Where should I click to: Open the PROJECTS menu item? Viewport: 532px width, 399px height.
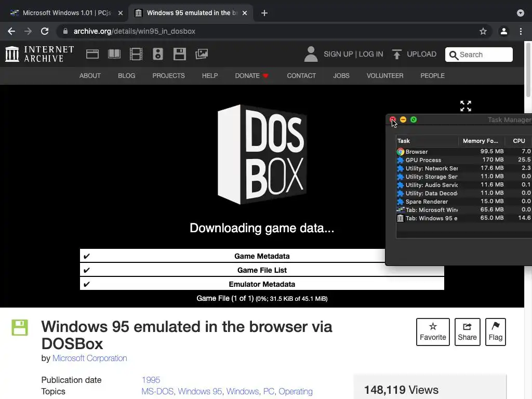coord(169,76)
